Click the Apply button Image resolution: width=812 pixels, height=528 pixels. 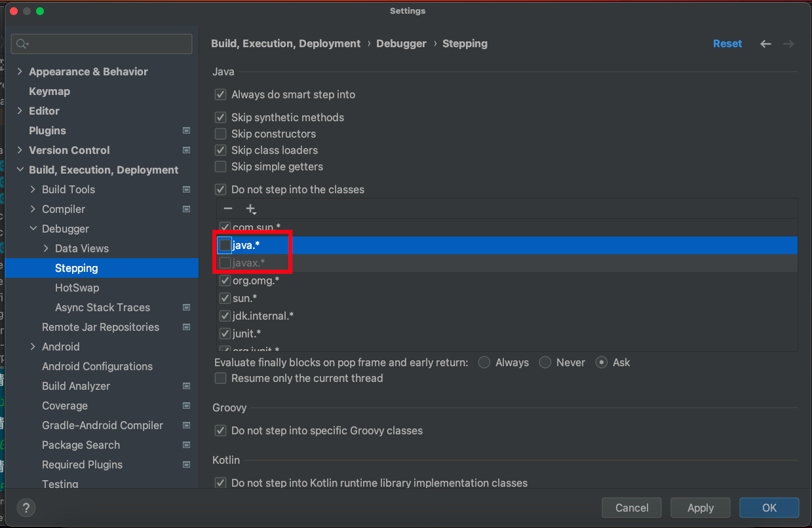coord(700,508)
